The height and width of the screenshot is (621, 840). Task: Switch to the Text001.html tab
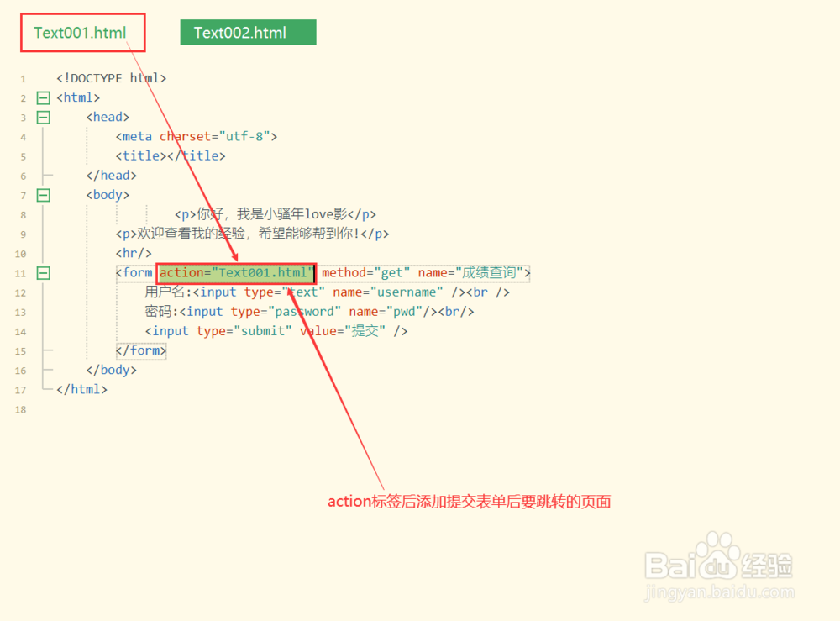pos(82,33)
